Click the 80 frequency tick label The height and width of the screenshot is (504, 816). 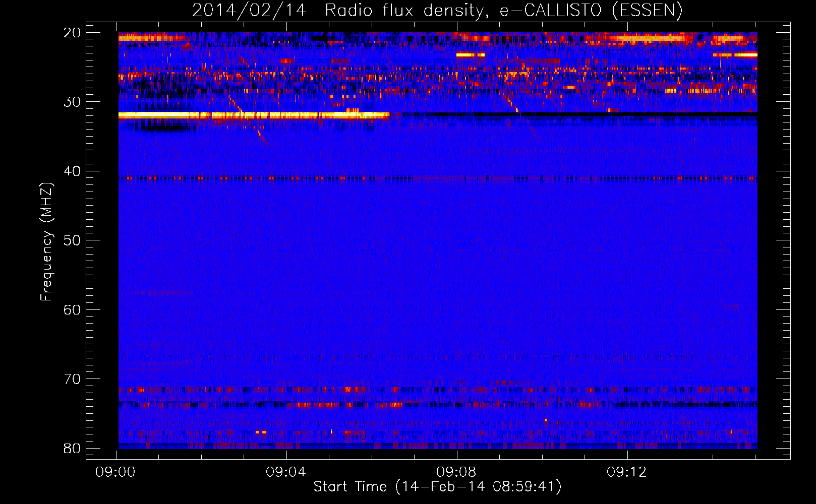tap(73, 448)
